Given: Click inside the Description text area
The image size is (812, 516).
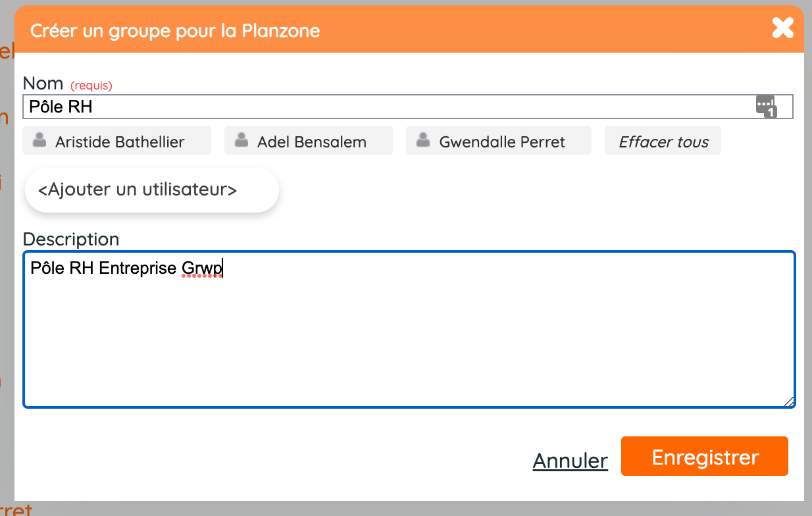Looking at the screenshot, I should [x=409, y=329].
